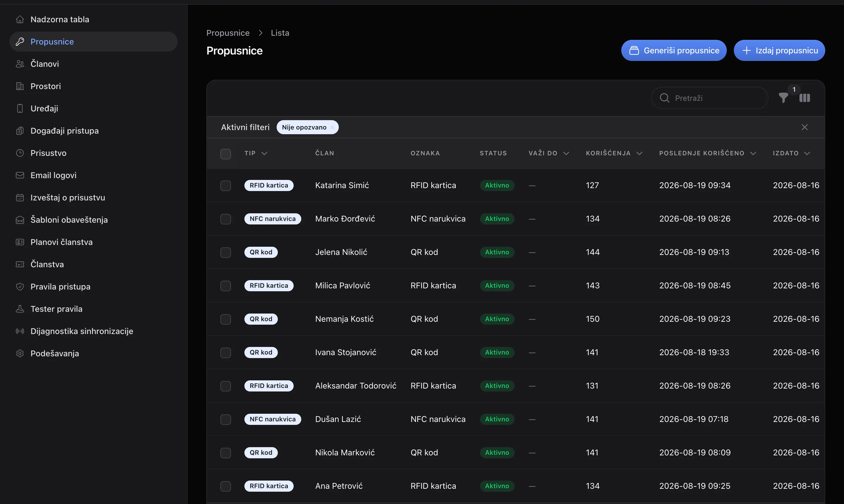Image resolution: width=844 pixels, height=504 pixels.
Task: Toggle the select-all checkbox in header
Action: [226, 154]
